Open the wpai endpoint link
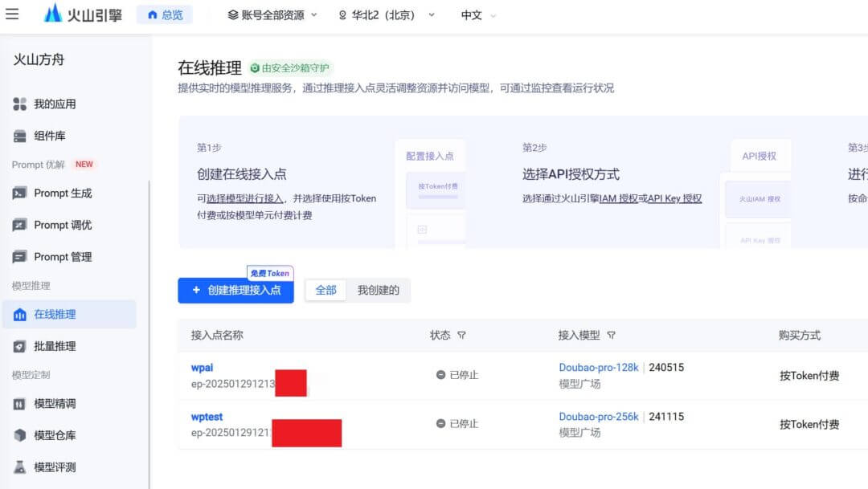The image size is (868, 489). tap(202, 367)
